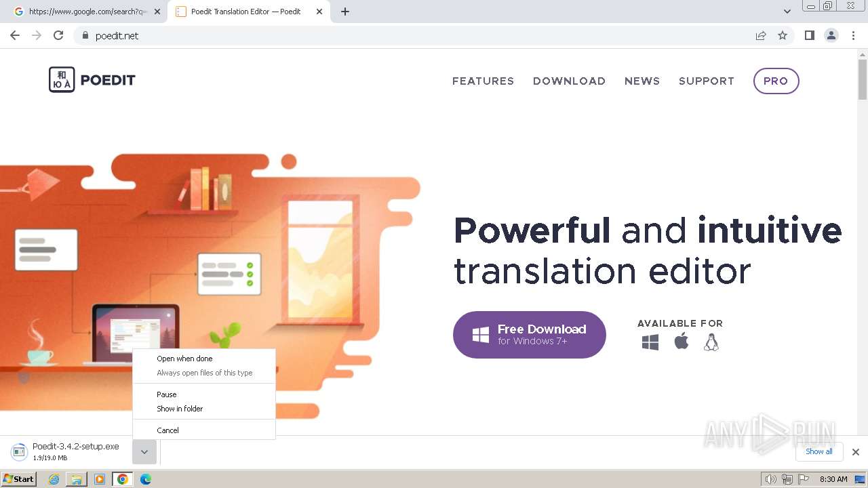Screen dimensions: 868x488
Task: Open the Features page
Action: 484,81
